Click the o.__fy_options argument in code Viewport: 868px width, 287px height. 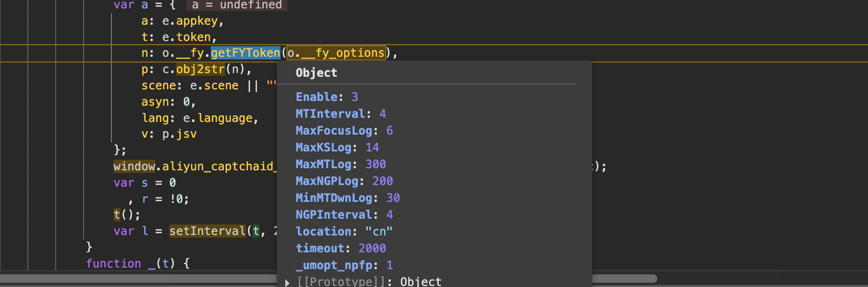[336, 53]
